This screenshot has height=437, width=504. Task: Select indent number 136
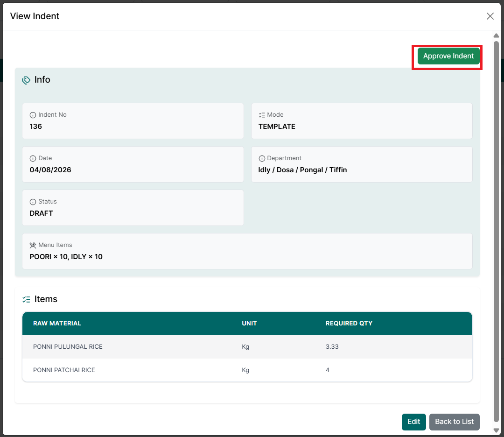tap(35, 127)
